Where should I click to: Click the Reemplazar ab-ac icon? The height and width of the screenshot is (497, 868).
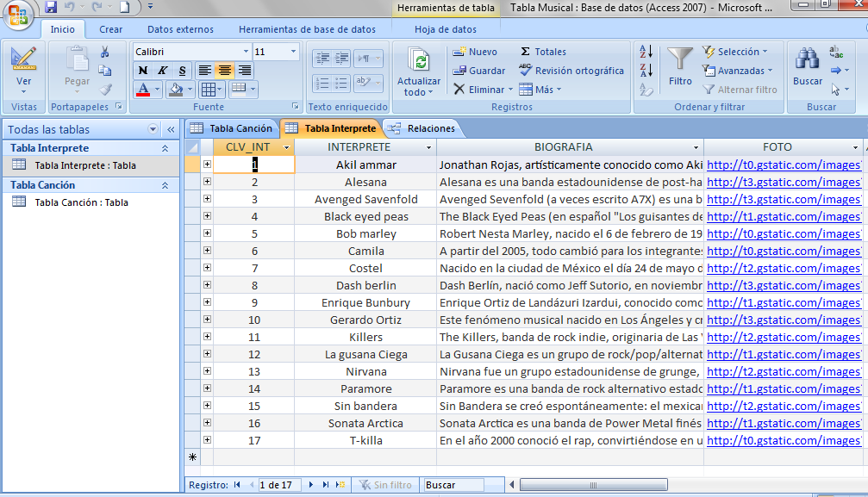(x=836, y=52)
